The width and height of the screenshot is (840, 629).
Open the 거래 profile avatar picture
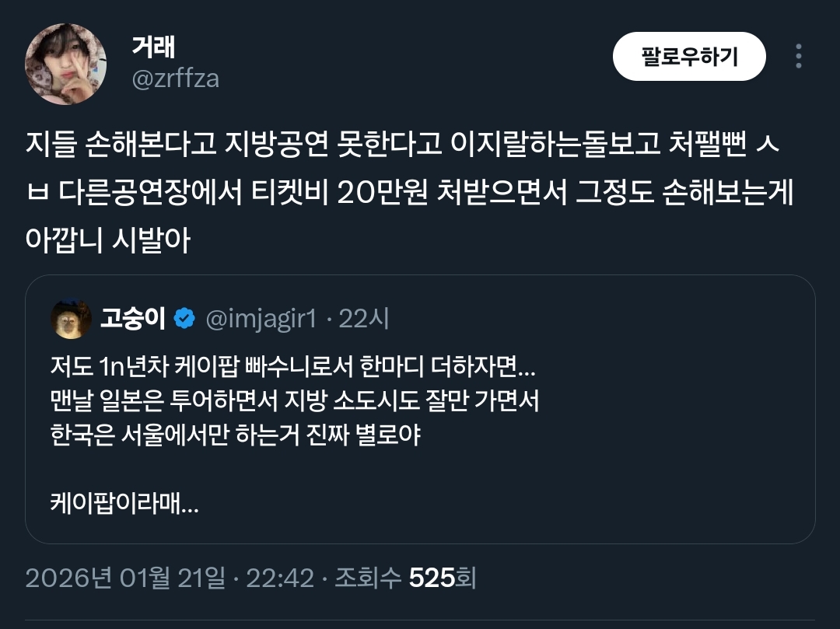coord(65,64)
